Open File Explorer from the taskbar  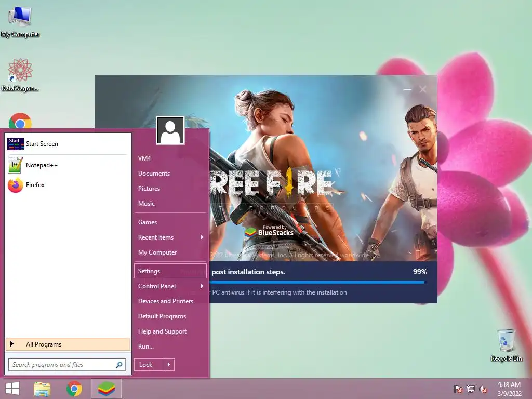[x=42, y=389]
